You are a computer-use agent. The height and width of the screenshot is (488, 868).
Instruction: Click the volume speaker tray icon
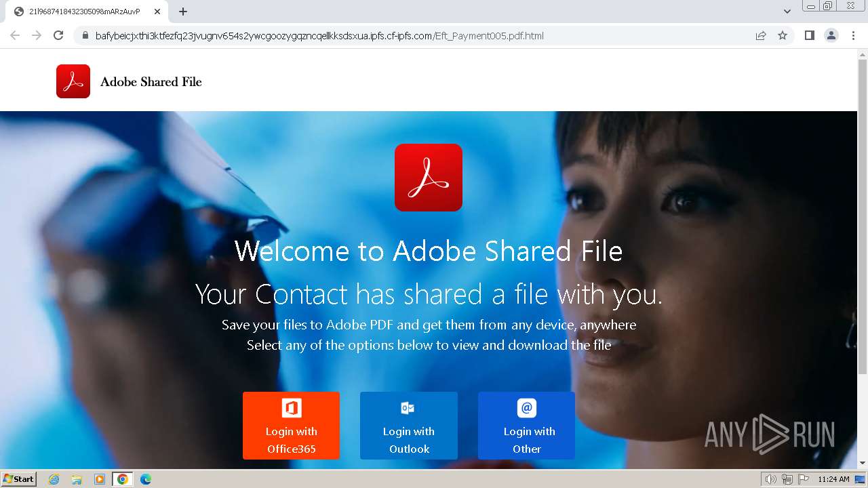771,479
